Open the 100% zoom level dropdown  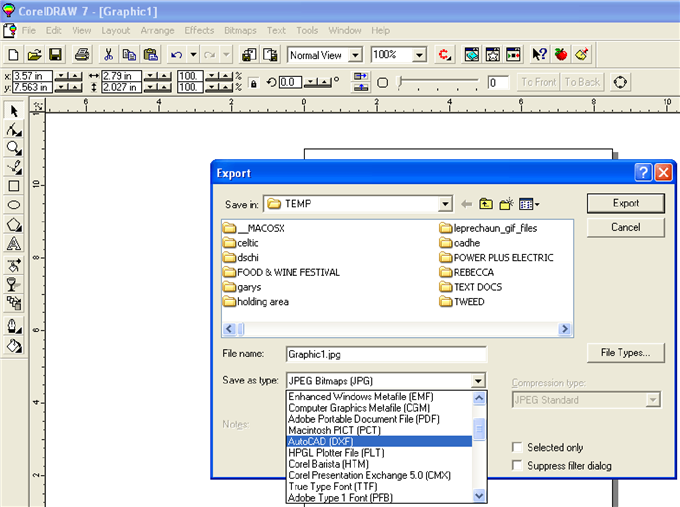pyautogui.click(x=419, y=55)
